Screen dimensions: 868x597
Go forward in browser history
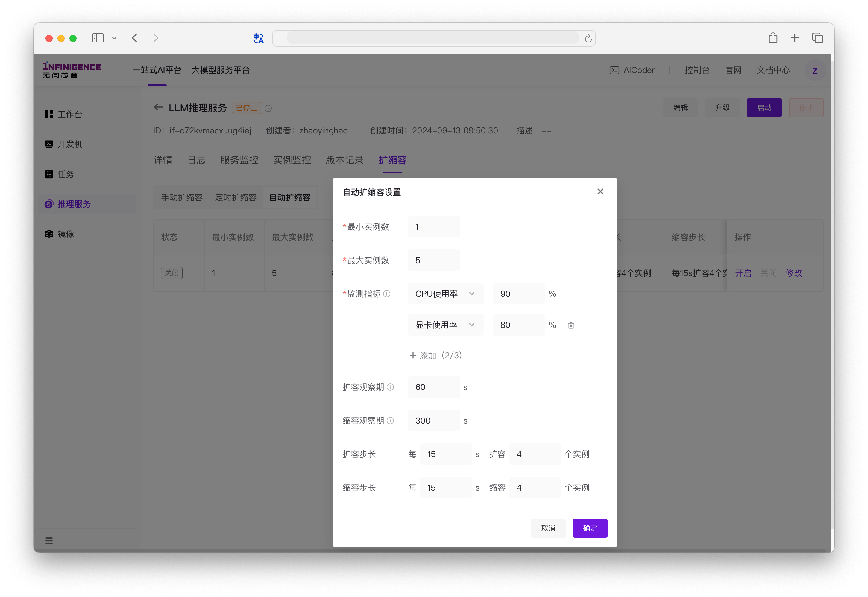(156, 38)
